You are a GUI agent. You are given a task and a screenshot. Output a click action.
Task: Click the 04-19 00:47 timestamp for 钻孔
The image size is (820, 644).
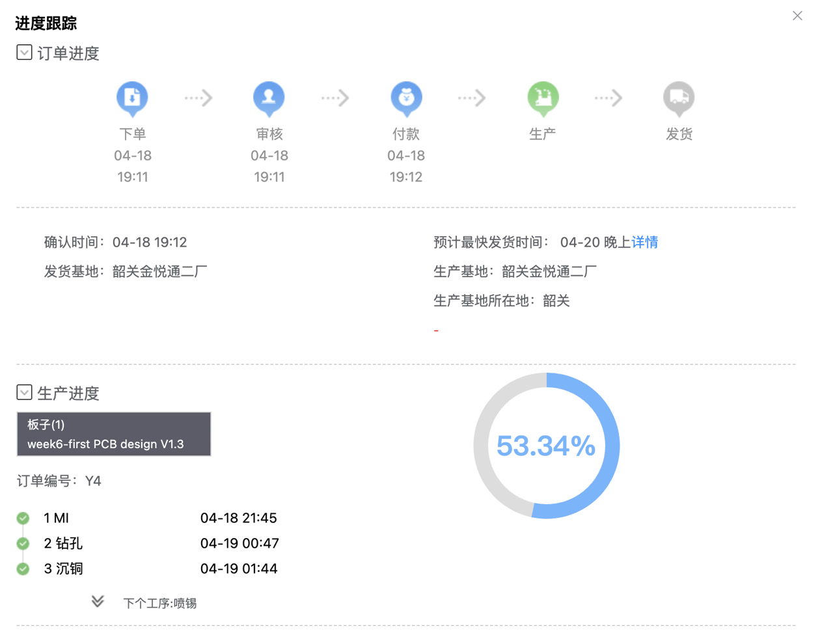(x=239, y=544)
